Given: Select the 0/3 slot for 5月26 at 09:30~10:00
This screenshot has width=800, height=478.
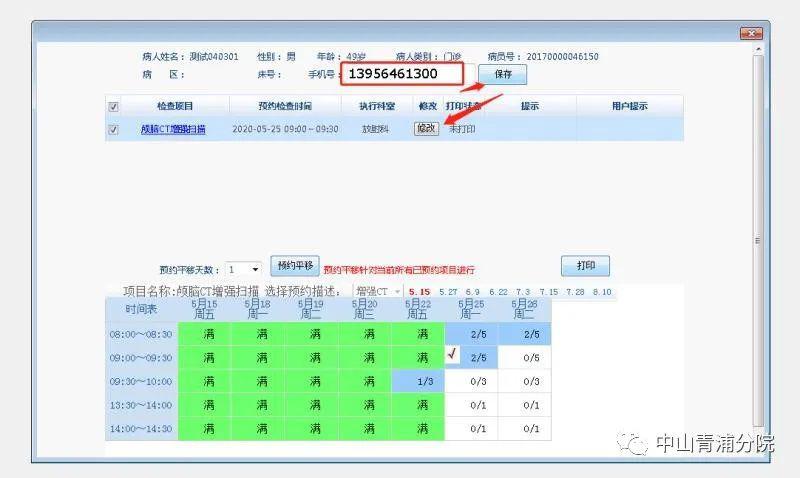Looking at the screenshot, I should 524,381.
